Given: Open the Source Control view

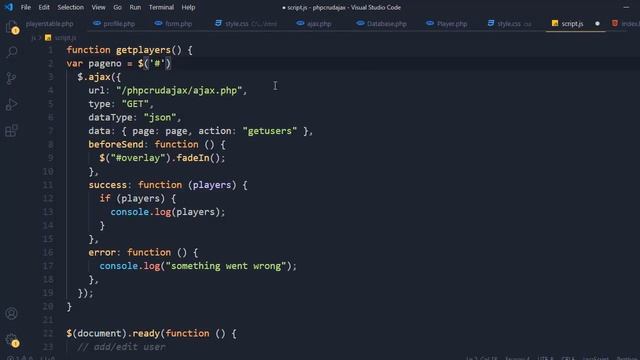Looking at the screenshot, I should point(11,78).
